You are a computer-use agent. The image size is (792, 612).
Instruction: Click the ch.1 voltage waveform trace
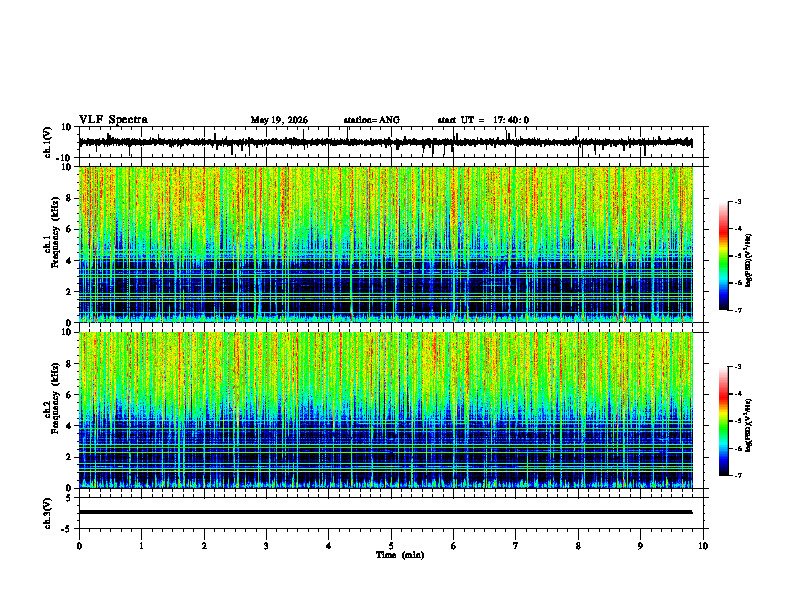coord(385,142)
